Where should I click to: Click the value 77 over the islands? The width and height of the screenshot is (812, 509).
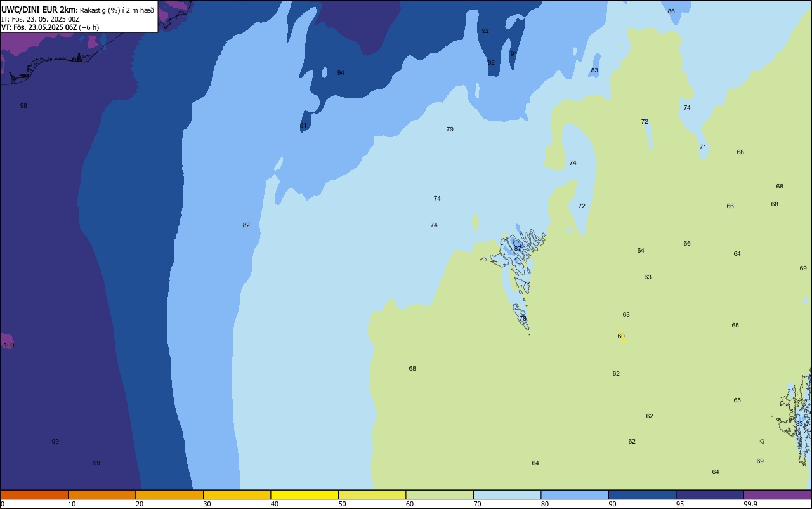click(527, 284)
